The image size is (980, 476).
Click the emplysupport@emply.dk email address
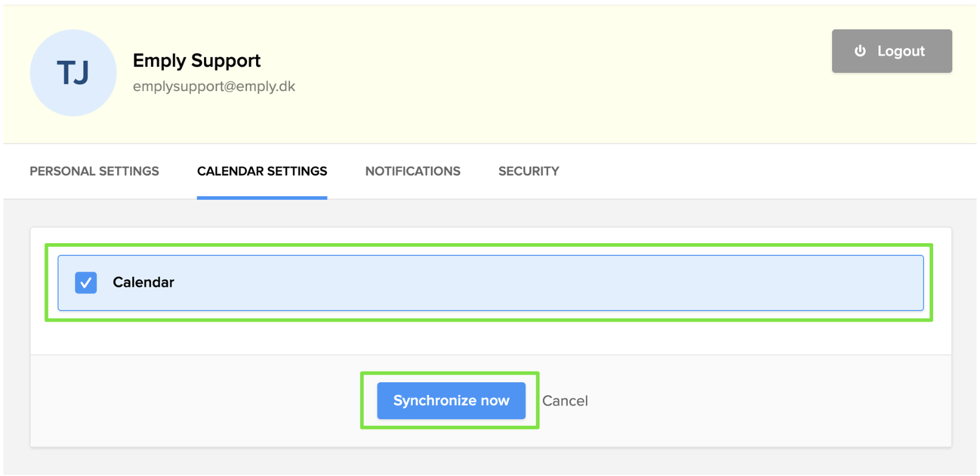coord(214,86)
